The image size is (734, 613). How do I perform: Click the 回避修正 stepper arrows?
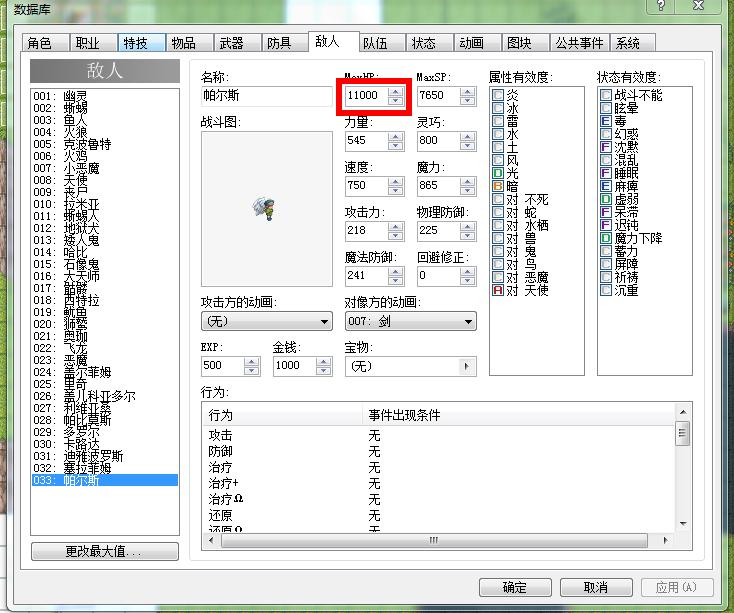[468, 276]
